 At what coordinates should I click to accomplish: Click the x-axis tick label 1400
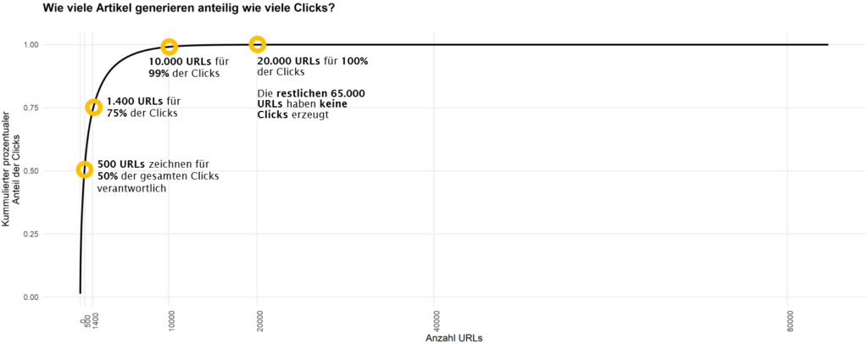tap(95, 320)
